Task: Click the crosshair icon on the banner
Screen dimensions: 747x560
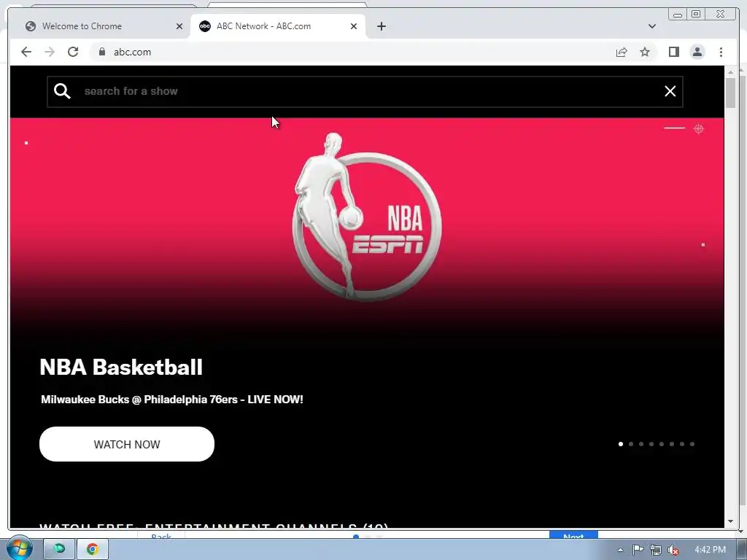Action: pos(699,128)
